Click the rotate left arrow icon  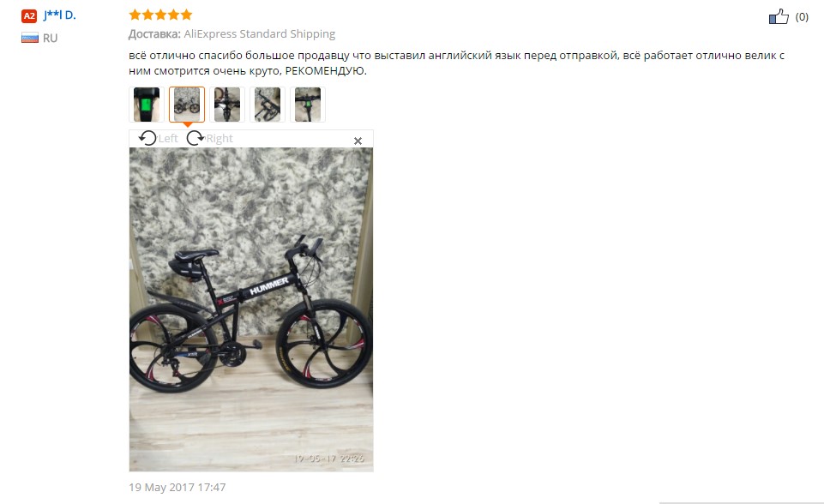[147, 138]
